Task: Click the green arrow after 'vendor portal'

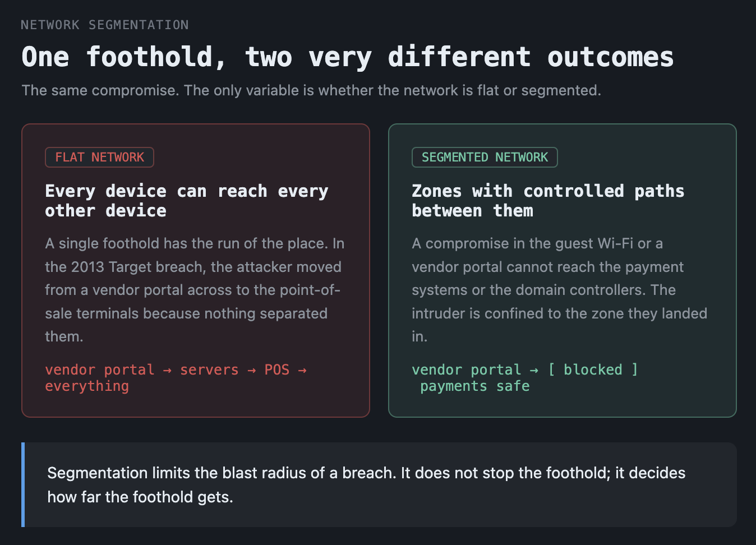Action: [534, 370]
